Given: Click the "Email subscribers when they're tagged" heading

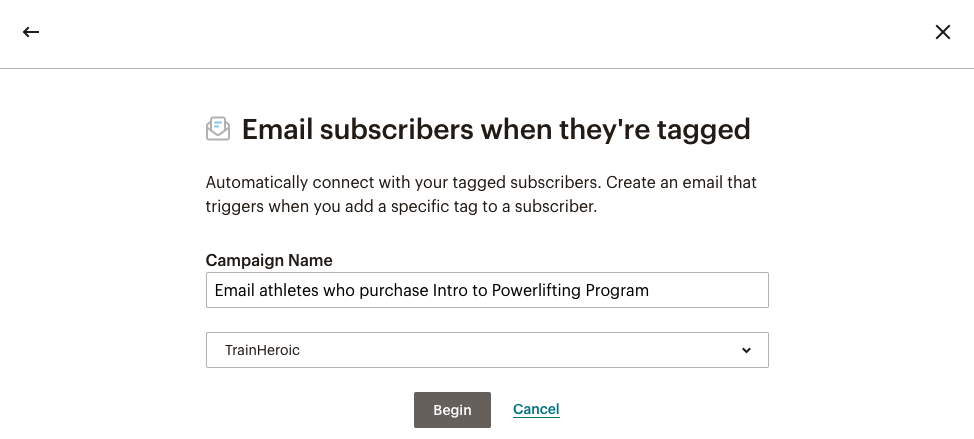Looking at the screenshot, I should click(x=496, y=129).
